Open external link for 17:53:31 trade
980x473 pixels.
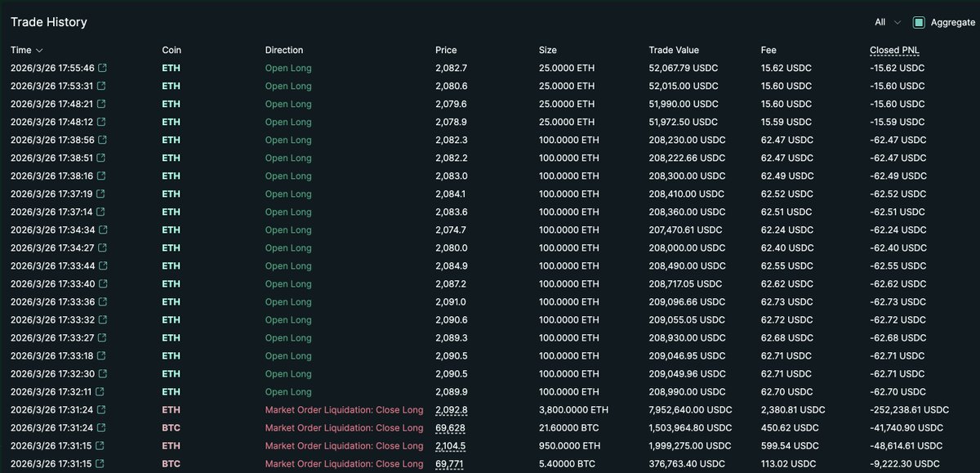(x=103, y=87)
